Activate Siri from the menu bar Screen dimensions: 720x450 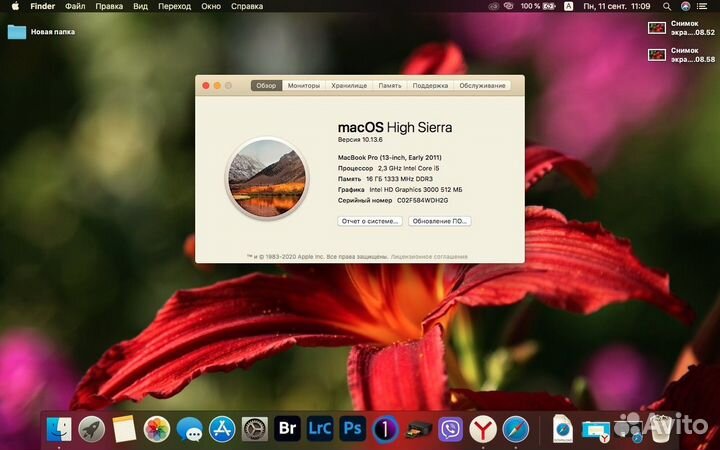(x=685, y=6)
